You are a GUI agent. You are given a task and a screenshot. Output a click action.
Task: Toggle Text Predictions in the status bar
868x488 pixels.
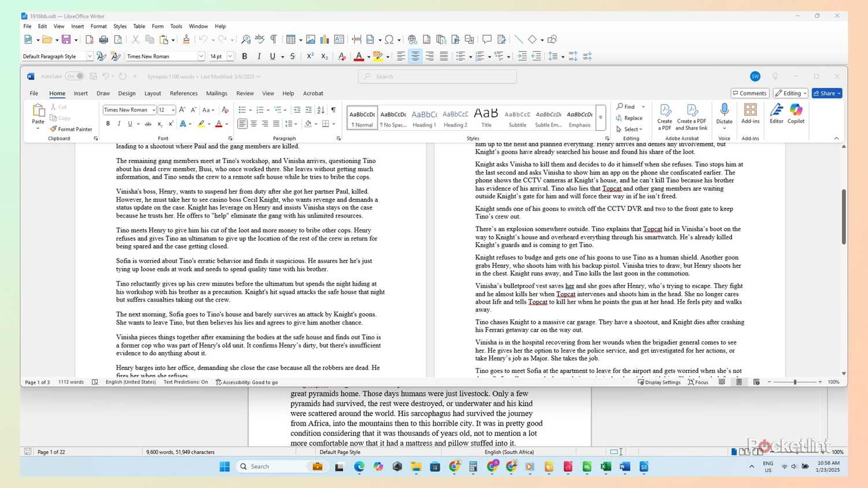point(185,382)
